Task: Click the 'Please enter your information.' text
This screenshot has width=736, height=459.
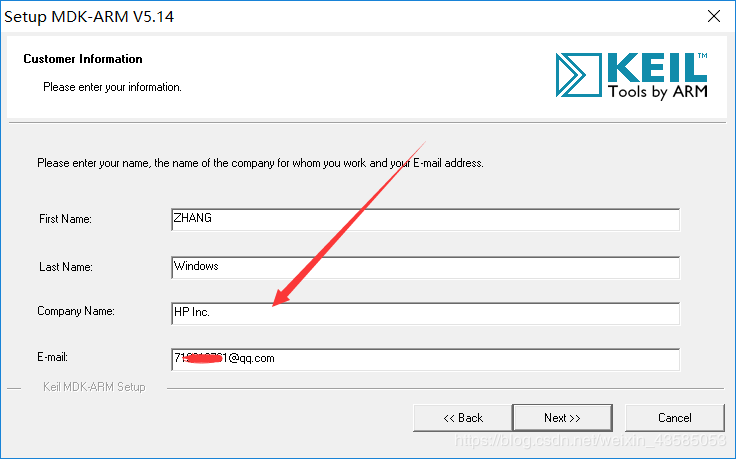Action: click(x=112, y=87)
